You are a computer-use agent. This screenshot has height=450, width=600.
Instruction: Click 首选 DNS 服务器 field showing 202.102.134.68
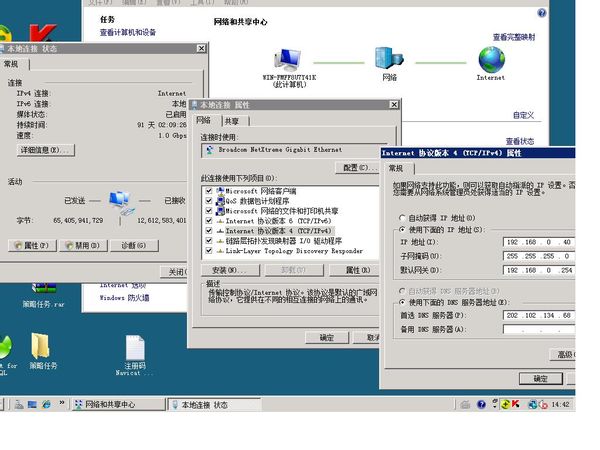(x=539, y=315)
